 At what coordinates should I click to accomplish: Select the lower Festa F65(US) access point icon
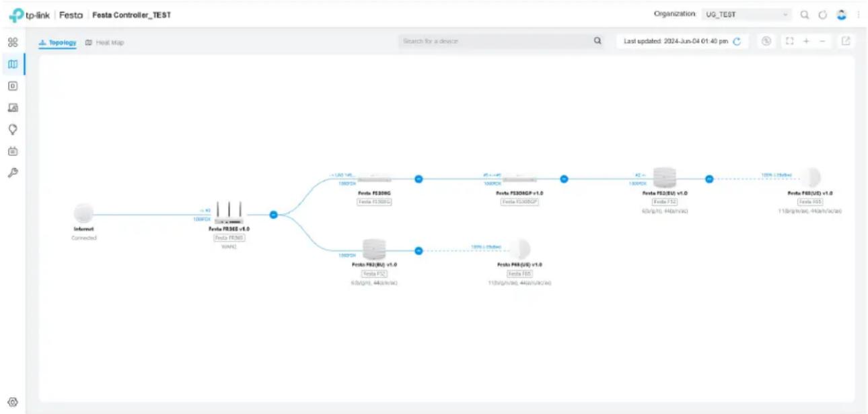[x=519, y=250]
